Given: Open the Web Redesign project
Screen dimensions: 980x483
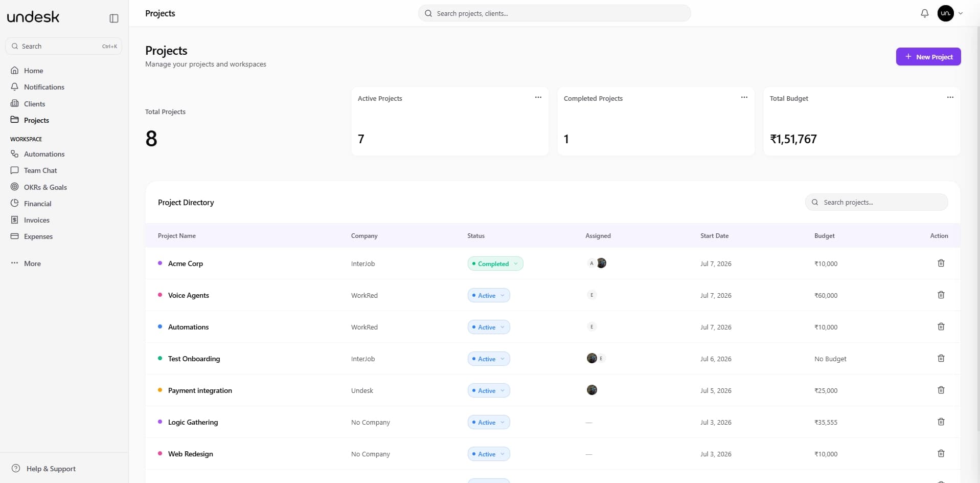Looking at the screenshot, I should (x=191, y=454).
